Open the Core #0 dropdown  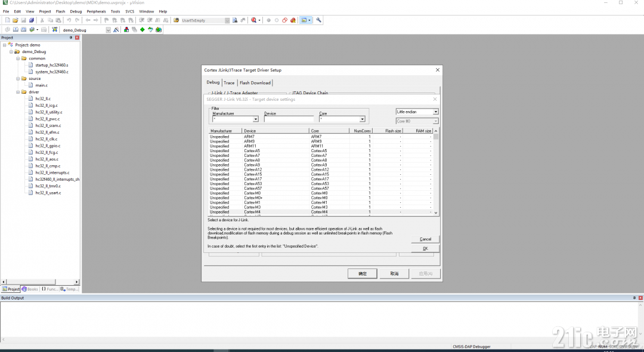click(436, 121)
